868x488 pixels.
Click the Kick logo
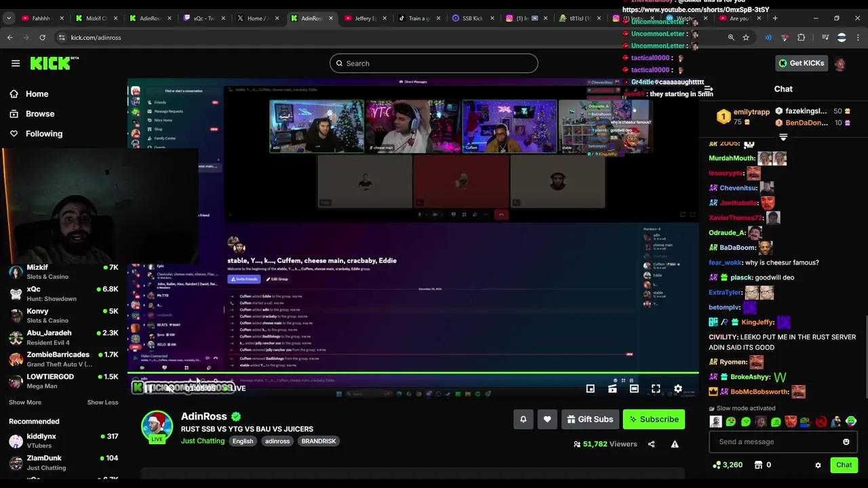pyautogui.click(x=54, y=63)
